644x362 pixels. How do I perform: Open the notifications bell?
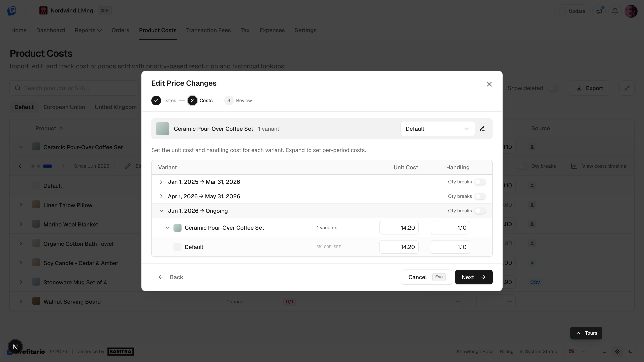tap(615, 11)
